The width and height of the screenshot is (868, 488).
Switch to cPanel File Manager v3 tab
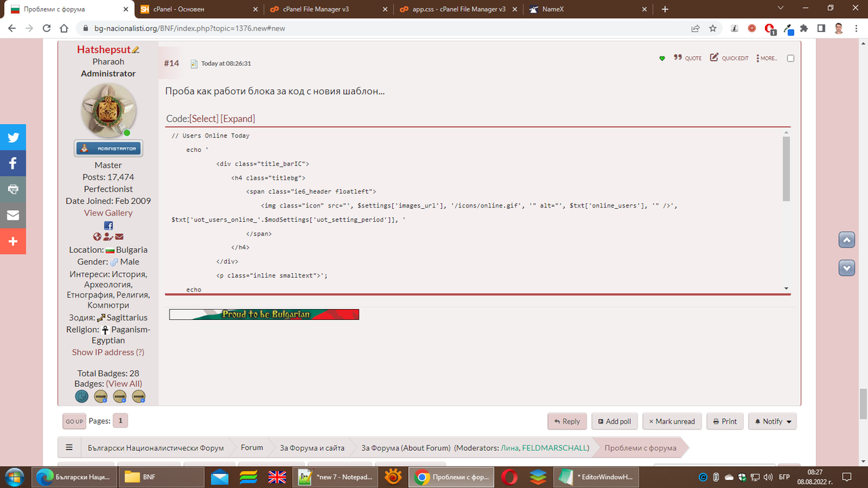[x=329, y=9]
